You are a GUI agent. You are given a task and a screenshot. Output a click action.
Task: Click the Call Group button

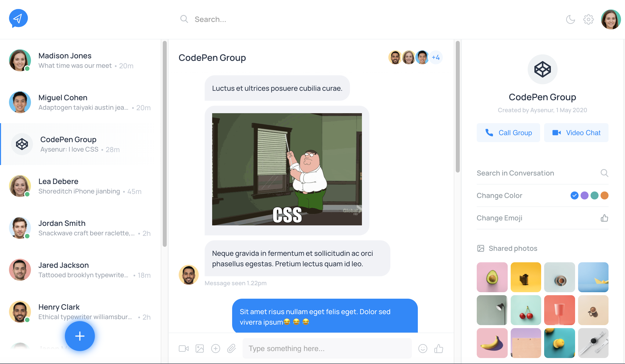508,133
